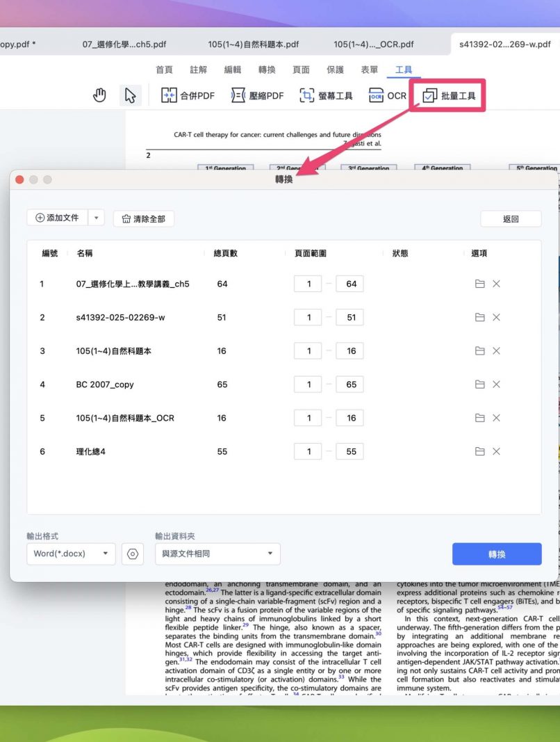
Task: Open the 批量工具 batch tool
Action: (x=449, y=96)
